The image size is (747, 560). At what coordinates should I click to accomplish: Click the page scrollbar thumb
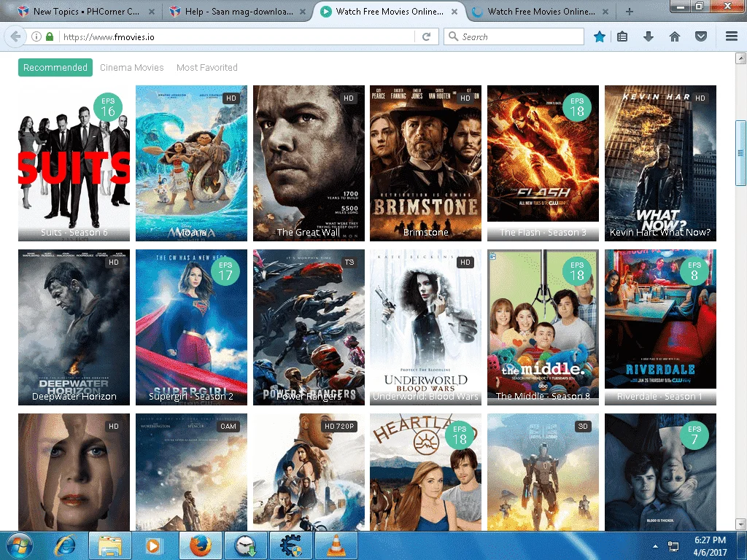740,152
